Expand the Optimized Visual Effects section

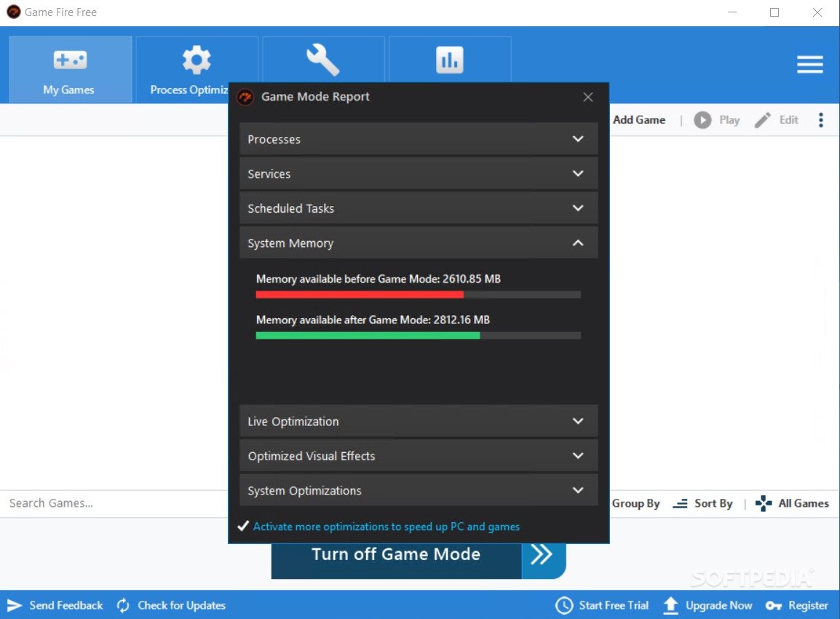[419, 456]
